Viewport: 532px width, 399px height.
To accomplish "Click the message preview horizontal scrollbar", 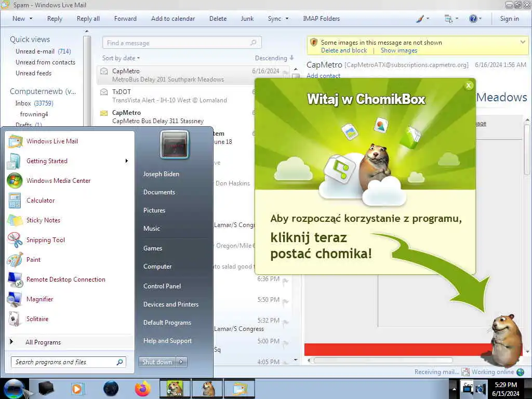I will [383, 361].
